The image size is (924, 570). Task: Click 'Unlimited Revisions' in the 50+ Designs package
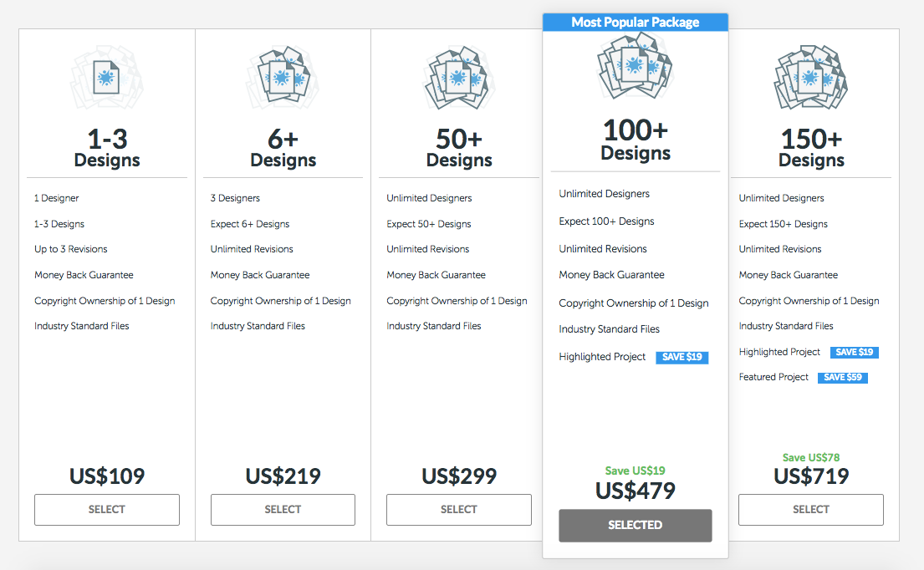click(428, 249)
